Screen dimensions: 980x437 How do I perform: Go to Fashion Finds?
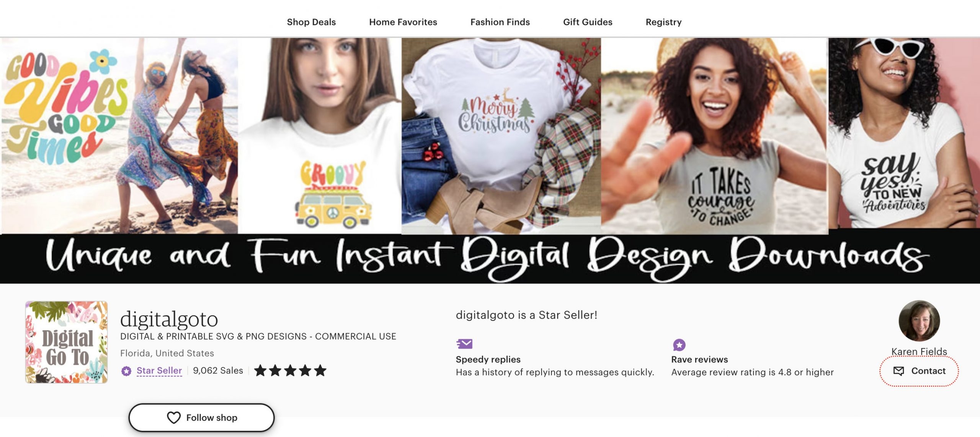click(x=500, y=22)
